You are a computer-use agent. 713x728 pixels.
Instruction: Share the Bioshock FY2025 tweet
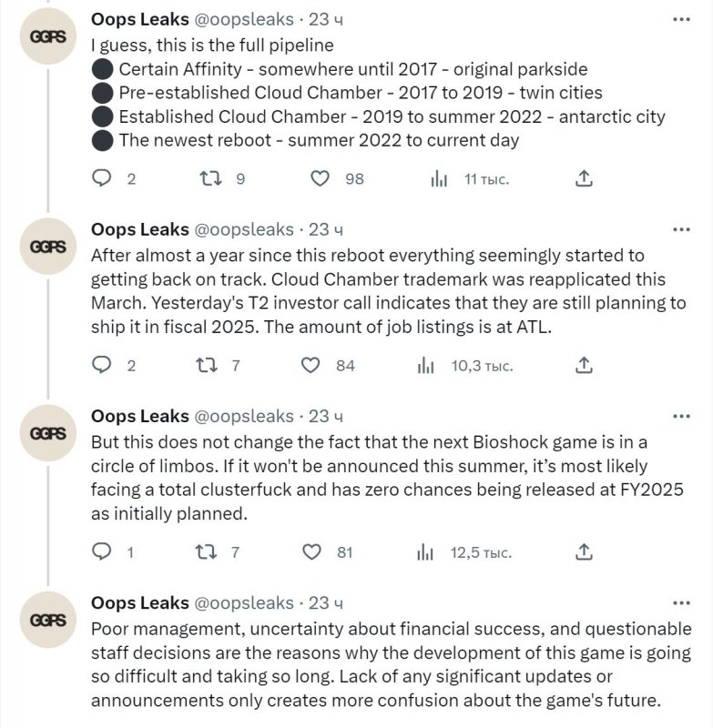point(586,551)
